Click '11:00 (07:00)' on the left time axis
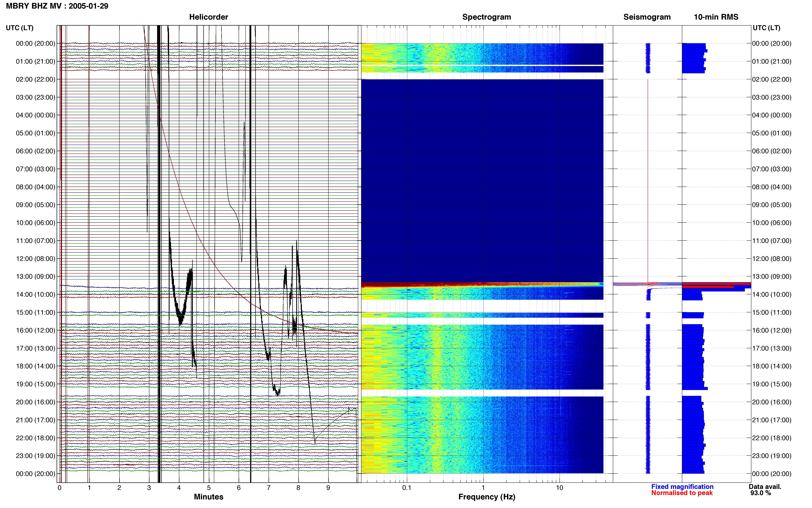 pyautogui.click(x=36, y=240)
